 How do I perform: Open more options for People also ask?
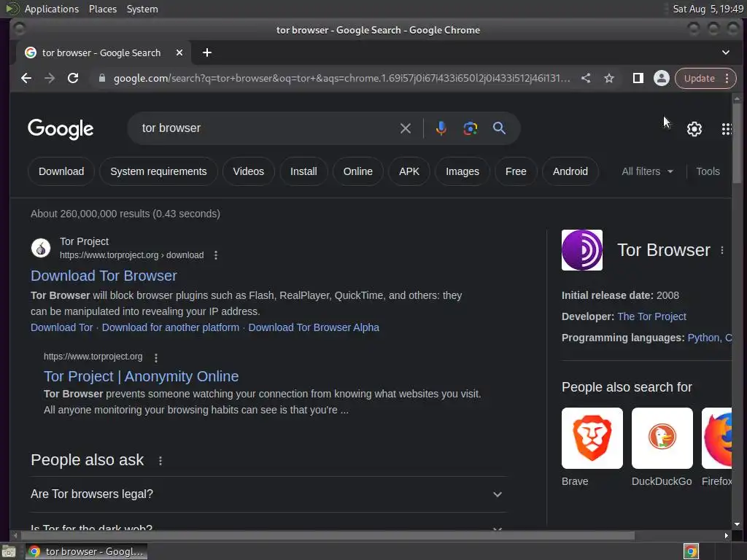(160, 461)
